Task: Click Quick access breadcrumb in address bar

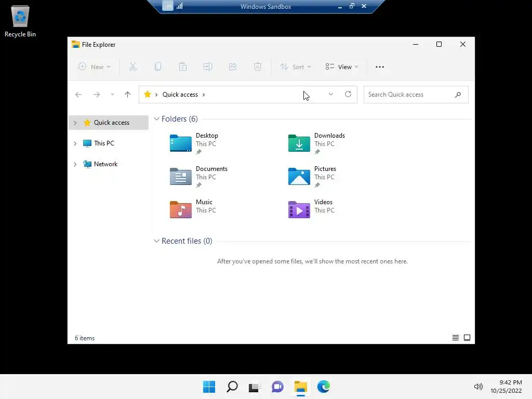Action: (180, 95)
